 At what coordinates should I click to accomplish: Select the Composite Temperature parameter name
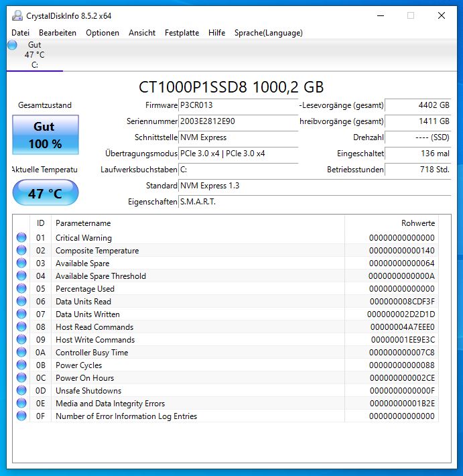coord(97,251)
